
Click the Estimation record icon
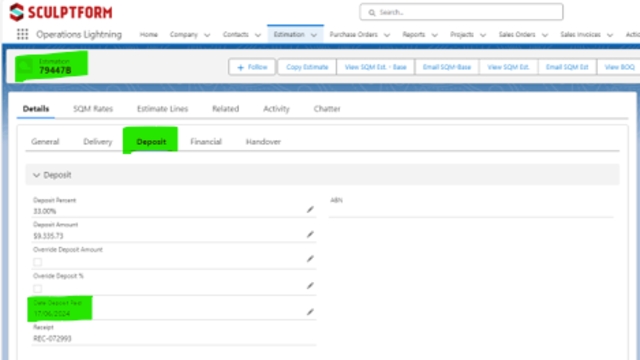tap(24, 66)
